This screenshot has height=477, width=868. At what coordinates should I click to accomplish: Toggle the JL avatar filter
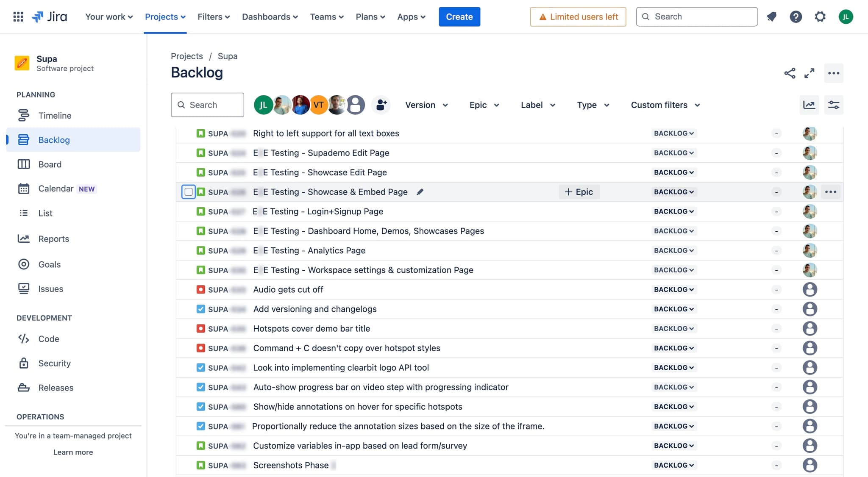263,105
